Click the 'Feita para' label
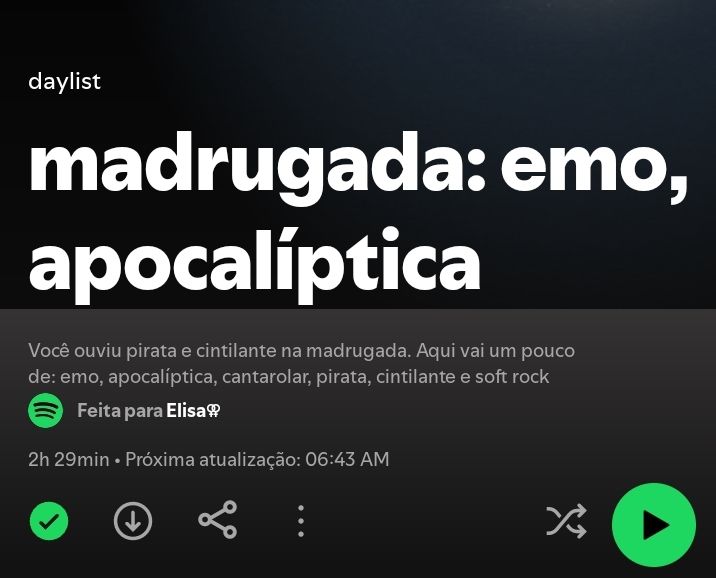The width and height of the screenshot is (716, 578). tap(120, 410)
